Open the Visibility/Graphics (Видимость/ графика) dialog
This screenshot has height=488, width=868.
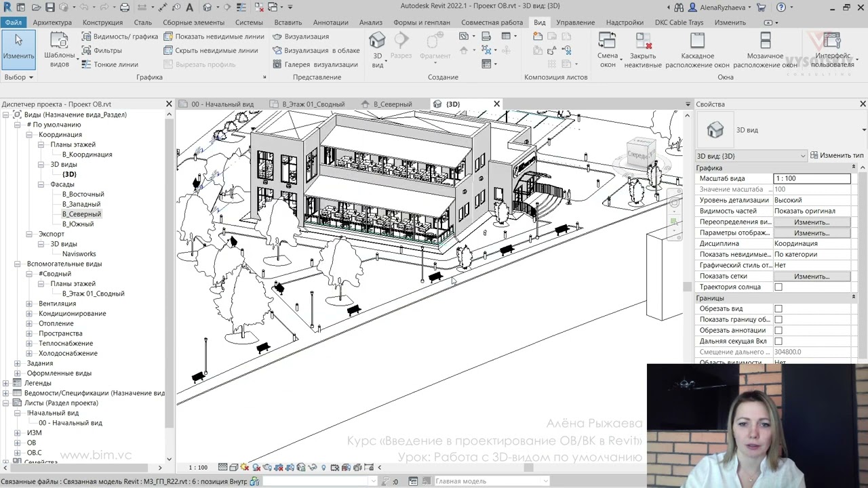click(x=119, y=37)
